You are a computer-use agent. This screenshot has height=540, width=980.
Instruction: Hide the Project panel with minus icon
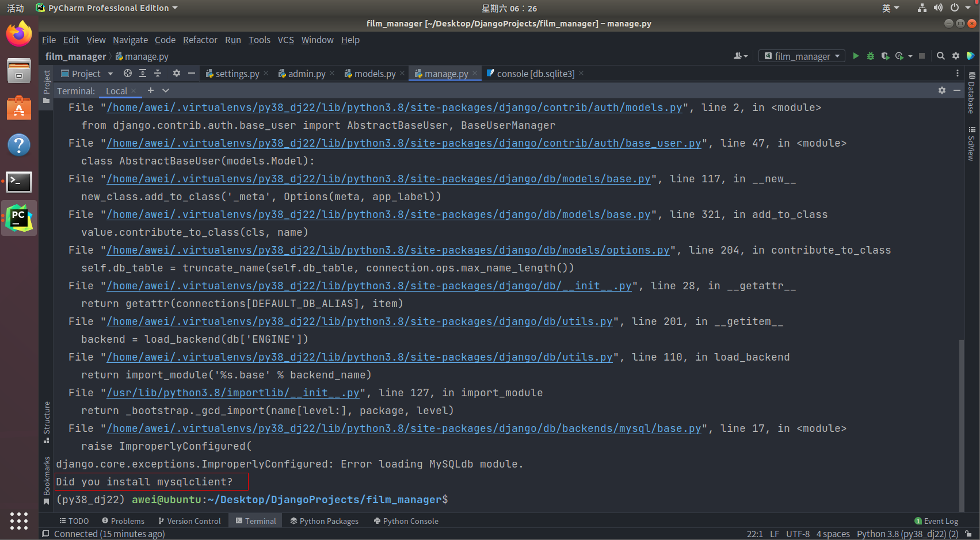pyautogui.click(x=192, y=73)
